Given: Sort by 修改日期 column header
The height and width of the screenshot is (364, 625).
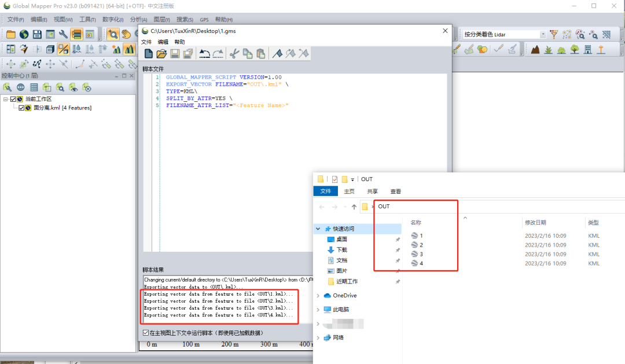Looking at the screenshot, I should pyautogui.click(x=535, y=222).
